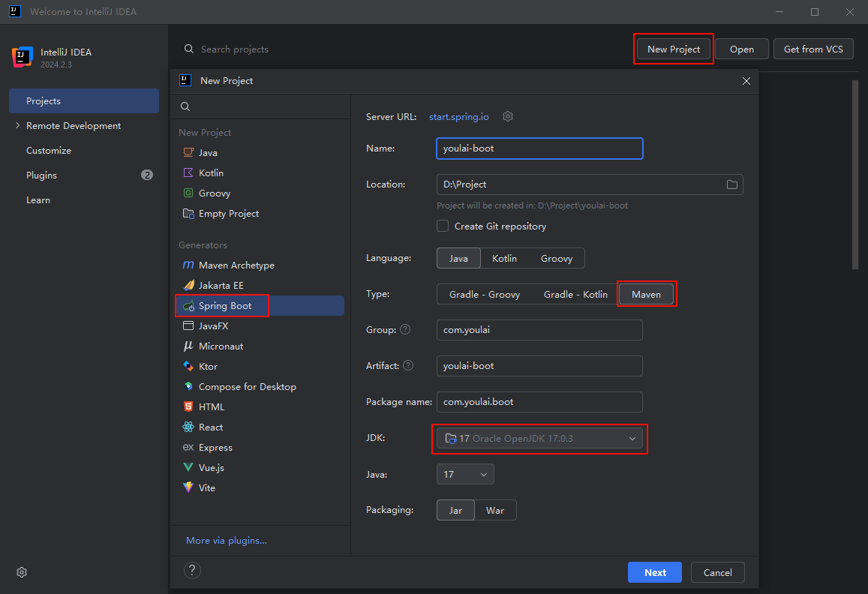Screen dimensions: 868x594
Task: Click the Micronaut generator icon
Action: pos(188,346)
